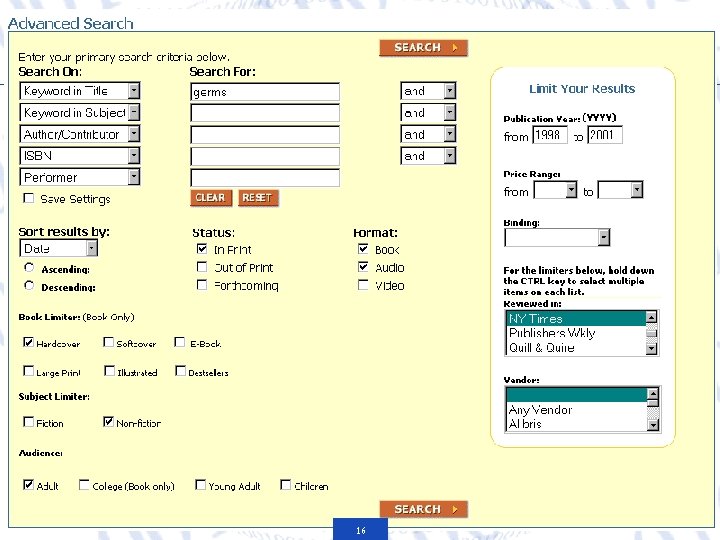Check the Children audience checkbox
Viewport: 720px width, 540px height.
tap(285, 484)
